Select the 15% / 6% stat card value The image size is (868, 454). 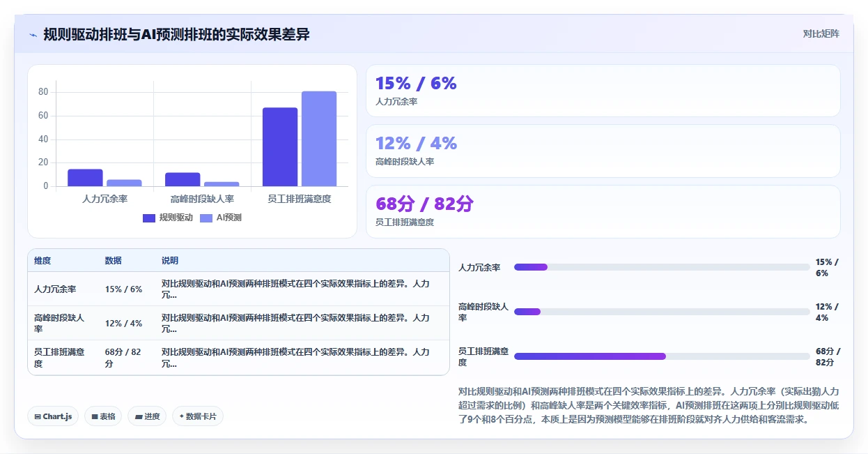[416, 84]
